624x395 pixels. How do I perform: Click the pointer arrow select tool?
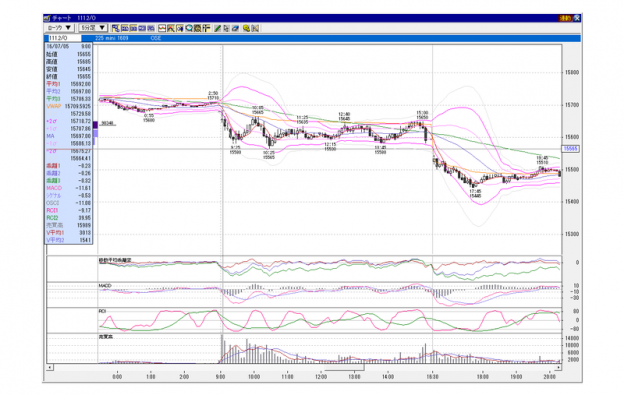[x=226, y=28]
